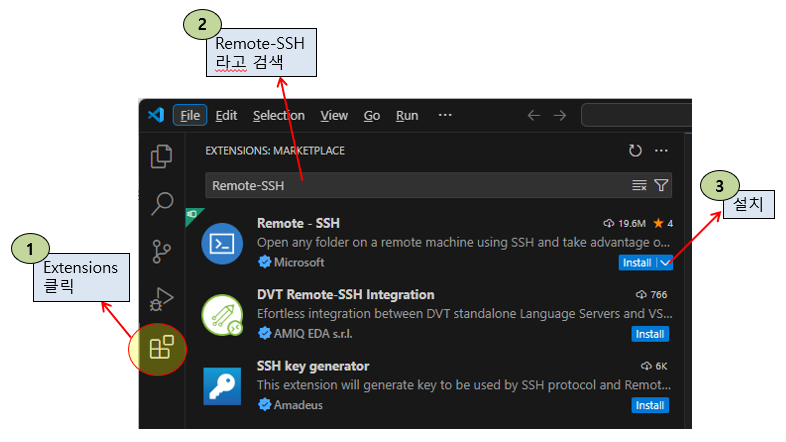The height and width of the screenshot is (442, 786).
Task: Open the Run and Debug view
Action: pos(161,299)
